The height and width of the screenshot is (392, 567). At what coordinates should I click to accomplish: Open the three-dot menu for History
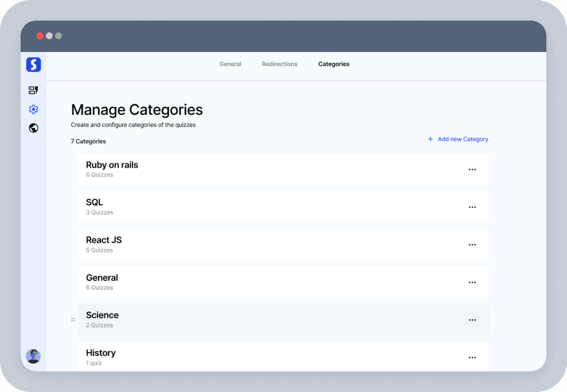coord(472,357)
